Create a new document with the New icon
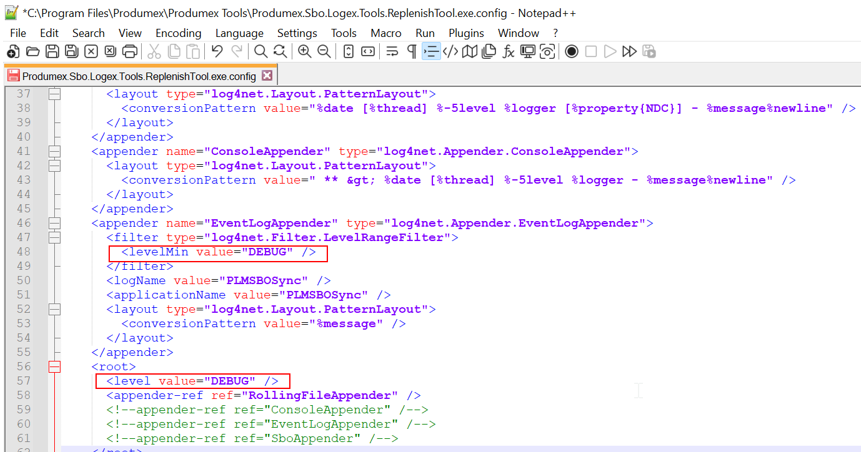867x456 pixels. tap(13, 52)
